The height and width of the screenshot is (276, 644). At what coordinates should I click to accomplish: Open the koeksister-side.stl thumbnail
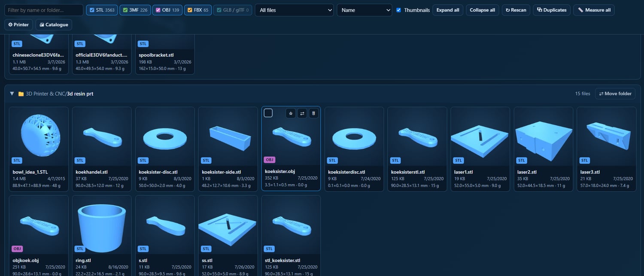(228, 136)
